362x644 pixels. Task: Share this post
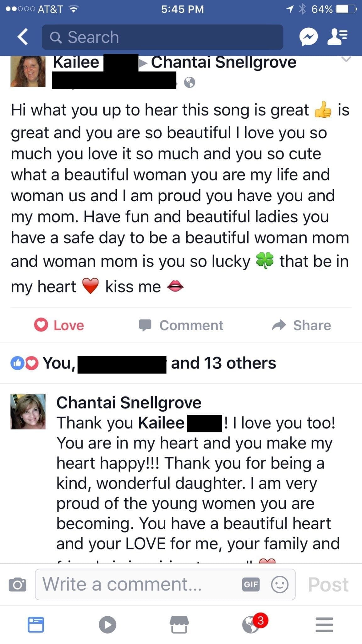[301, 325]
